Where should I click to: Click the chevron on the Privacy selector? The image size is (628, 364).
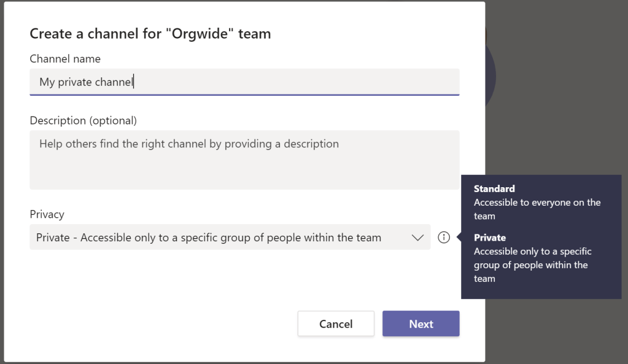click(417, 237)
